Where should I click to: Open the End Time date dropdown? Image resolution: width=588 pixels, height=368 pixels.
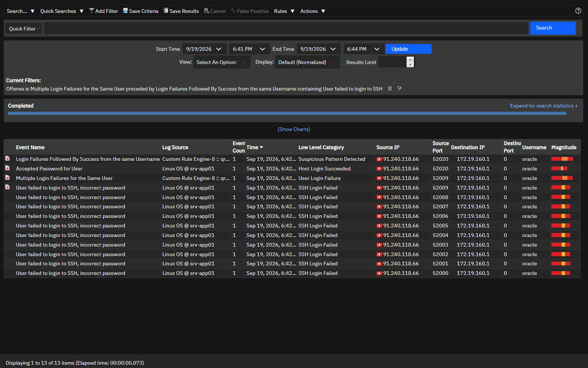coord(318,49)
